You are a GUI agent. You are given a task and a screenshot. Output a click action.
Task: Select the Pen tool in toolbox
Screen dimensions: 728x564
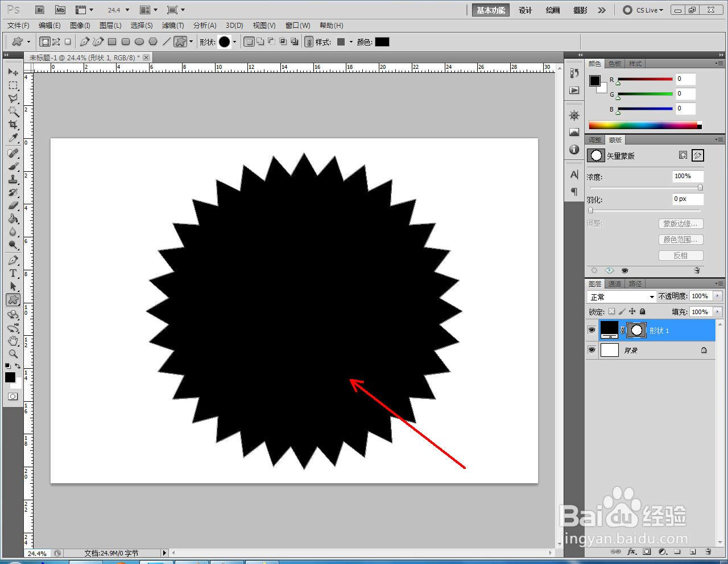(x=13, y=260)
